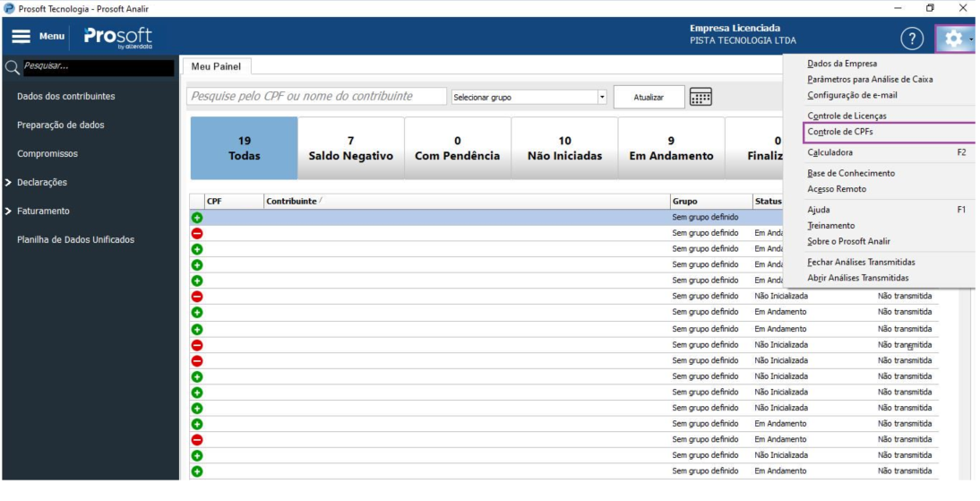Sort by the CPF column header
This screenshot has width=980, height=501.
pos(235,202)
